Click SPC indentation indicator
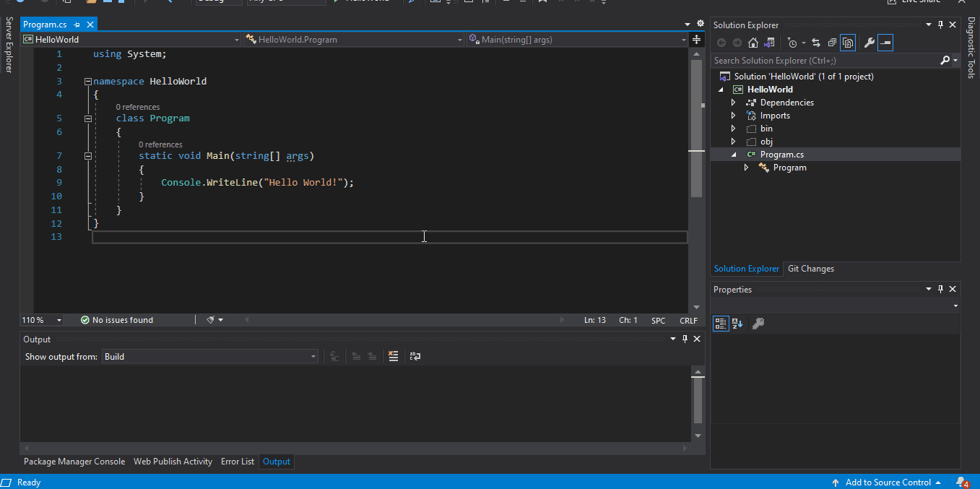The width and height of the screenshot is (980, 489). tap(658, 320)
